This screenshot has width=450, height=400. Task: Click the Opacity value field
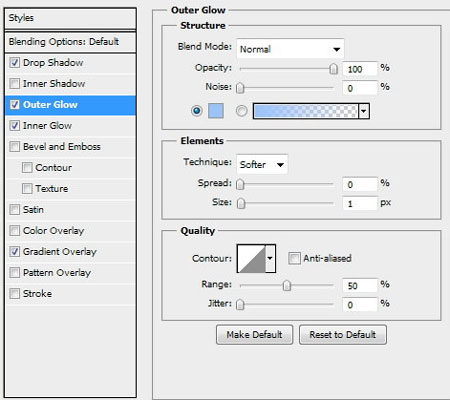pyautogui.click(x=360, y=69)
